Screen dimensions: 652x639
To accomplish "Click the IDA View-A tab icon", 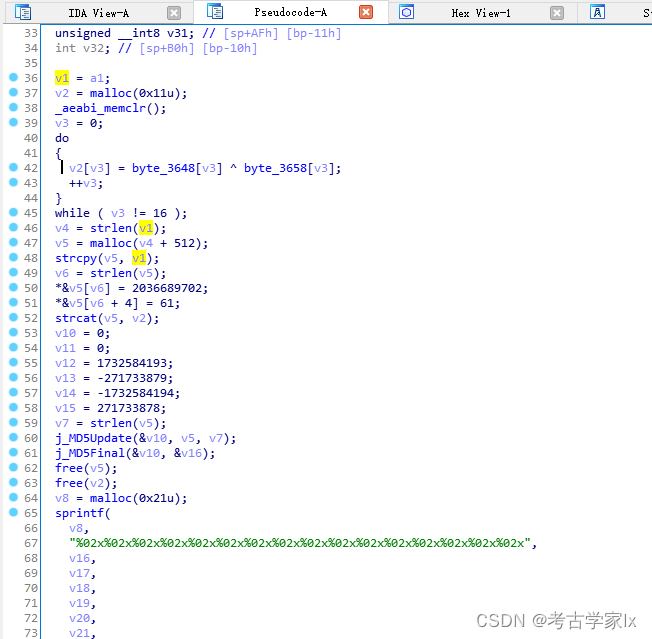I will tap(22, 12).
